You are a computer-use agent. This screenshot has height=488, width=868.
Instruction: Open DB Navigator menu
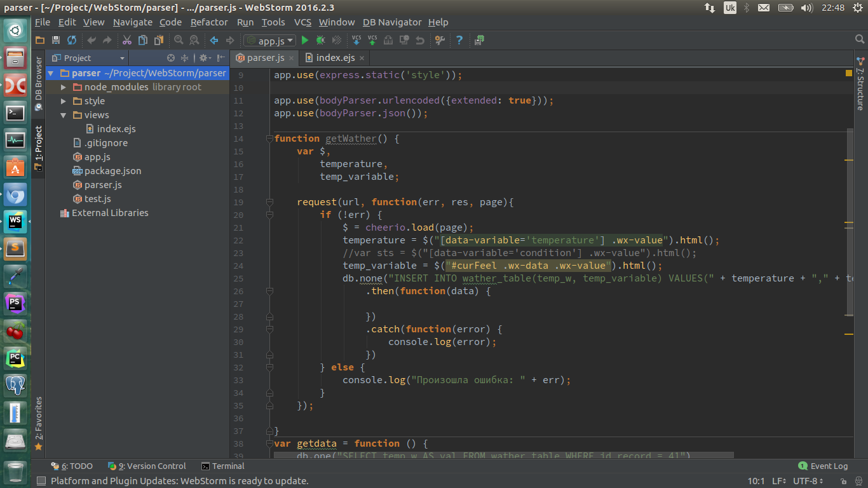392,22
